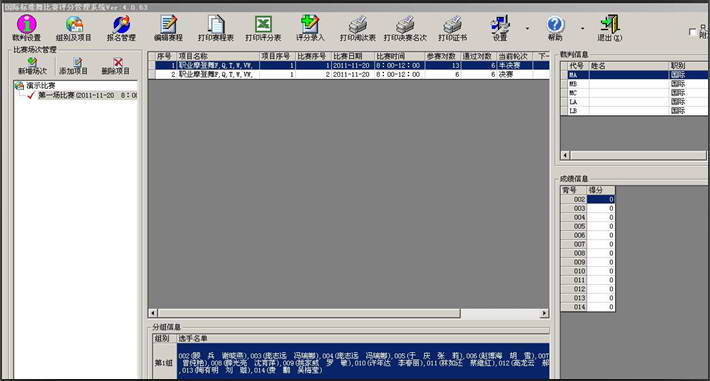Click 新增场次 add session icon
The width and height of the screenshot is (710, 381).
coord(32,66)
